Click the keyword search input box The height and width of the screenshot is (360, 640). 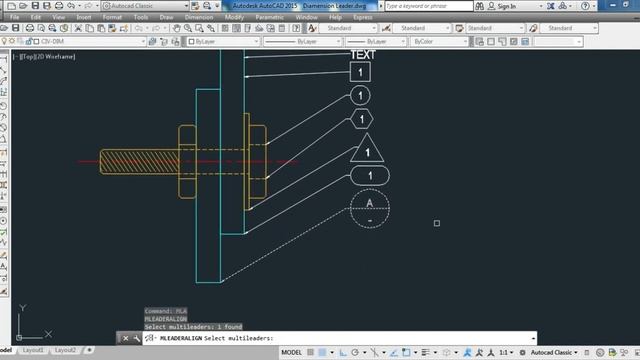(x=429, y=6)
